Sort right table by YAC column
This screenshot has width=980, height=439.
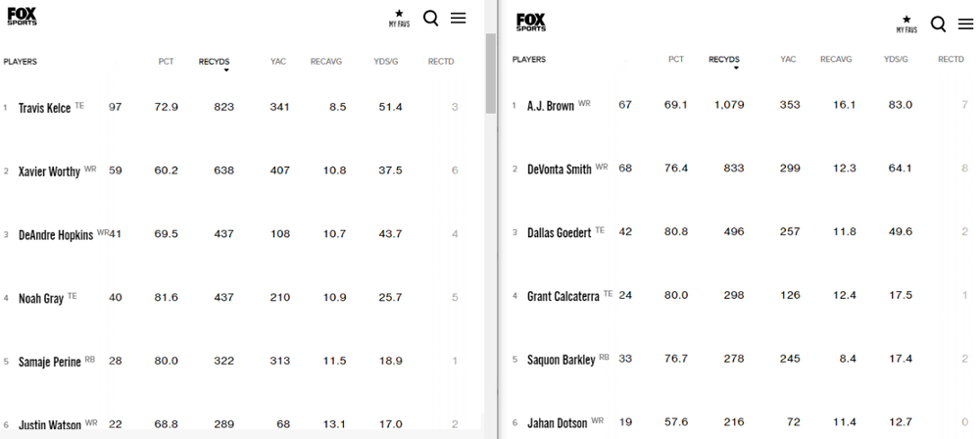pos(788,60)
